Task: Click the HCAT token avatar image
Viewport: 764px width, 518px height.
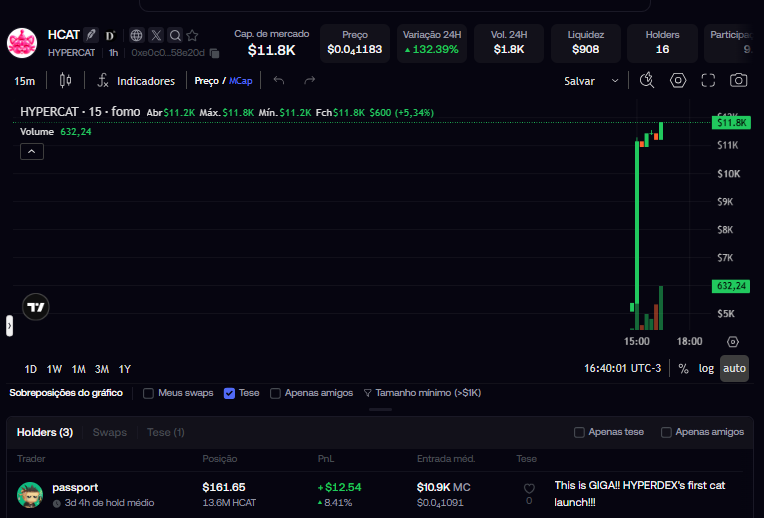Action: (22, 43)
